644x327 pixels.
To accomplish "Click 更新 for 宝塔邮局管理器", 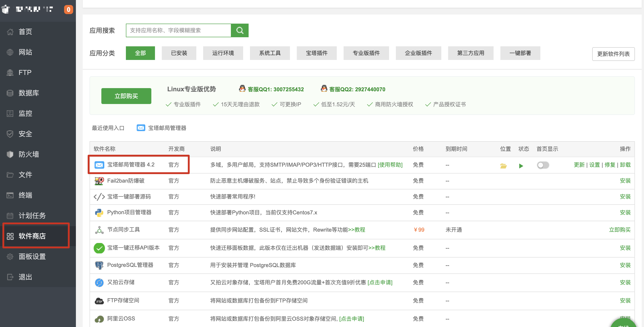I will (x=579, y=165).
